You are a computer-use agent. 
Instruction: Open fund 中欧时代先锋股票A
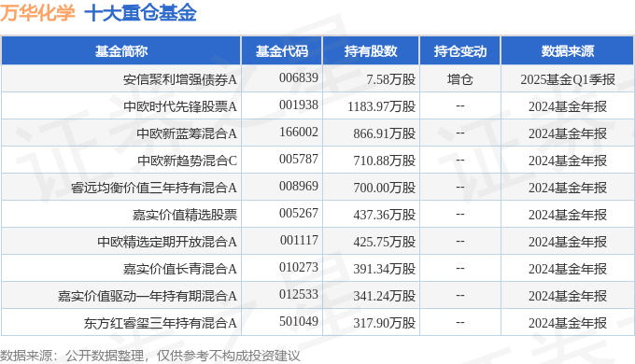(180, 106)
